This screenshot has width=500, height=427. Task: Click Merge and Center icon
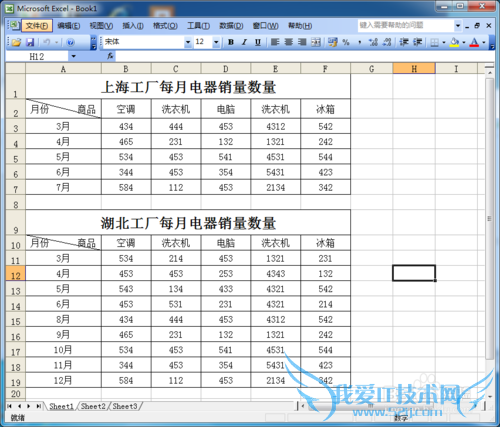click(x=316, y=42)
